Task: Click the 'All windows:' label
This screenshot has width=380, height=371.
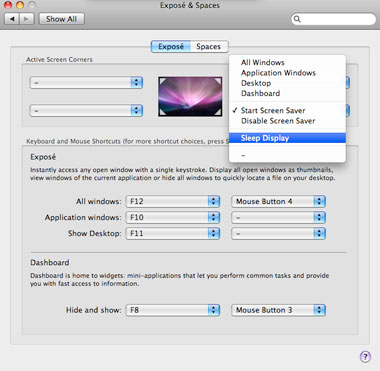Action: tap(99, 201)
